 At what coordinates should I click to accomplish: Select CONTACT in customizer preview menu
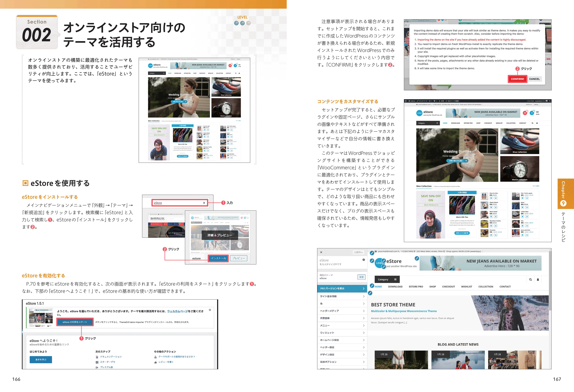point(505,287)
